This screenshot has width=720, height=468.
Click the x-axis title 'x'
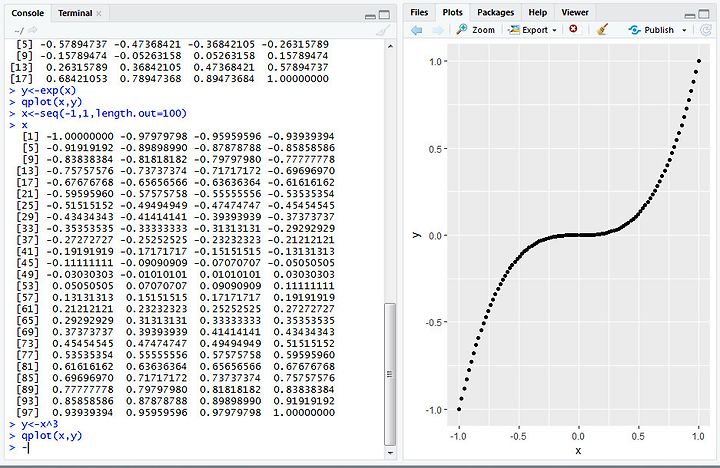pos(578,451)
